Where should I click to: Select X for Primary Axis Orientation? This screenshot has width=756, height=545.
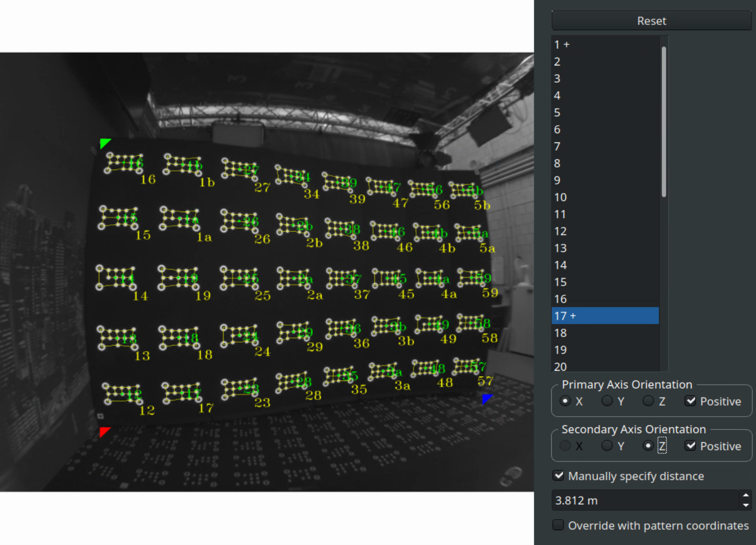(x=566, y=401)
